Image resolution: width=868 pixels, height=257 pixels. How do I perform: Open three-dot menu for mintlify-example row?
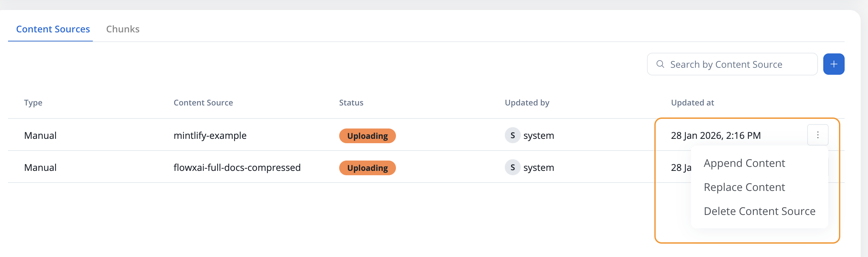click(x=818, y=135)
